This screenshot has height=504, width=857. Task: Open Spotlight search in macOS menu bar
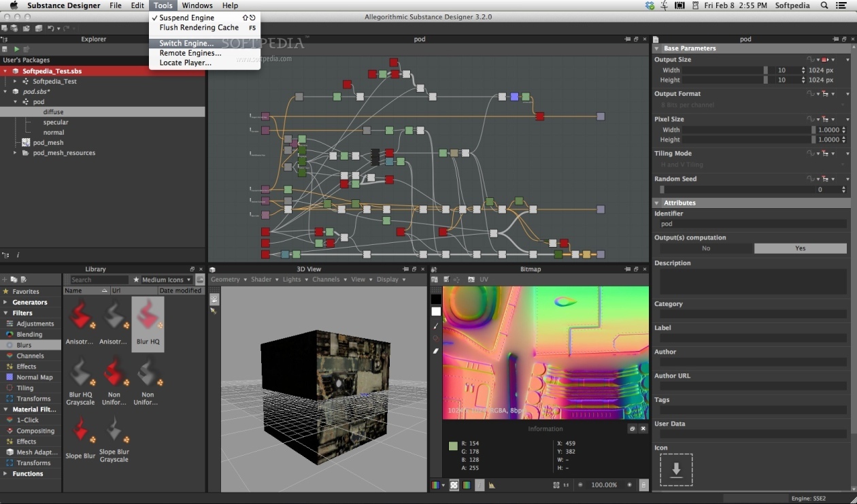click(x=825, y=5)
